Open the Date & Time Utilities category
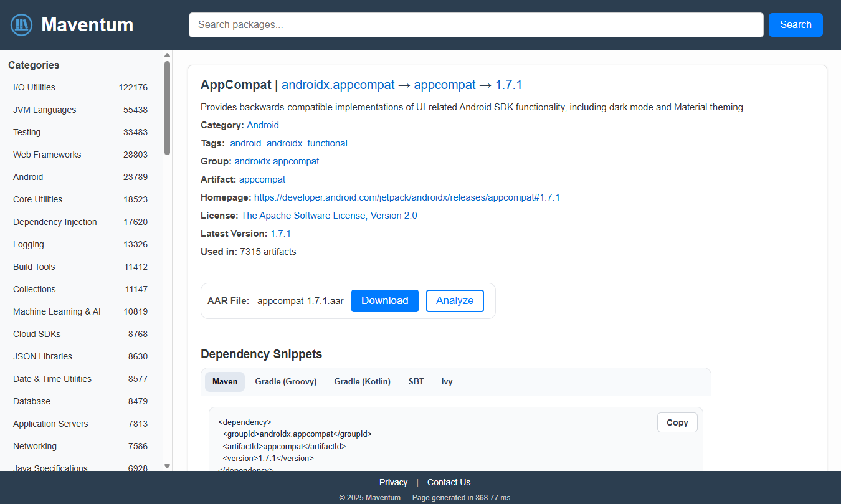The width and height of the screenshot is (841, 504). click(80, 379)
